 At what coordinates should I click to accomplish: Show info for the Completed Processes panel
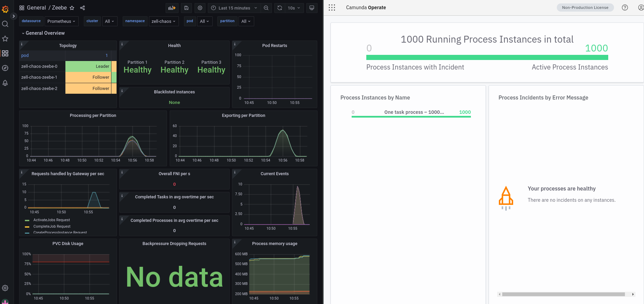pyautogui.click(x=122, y=219)
